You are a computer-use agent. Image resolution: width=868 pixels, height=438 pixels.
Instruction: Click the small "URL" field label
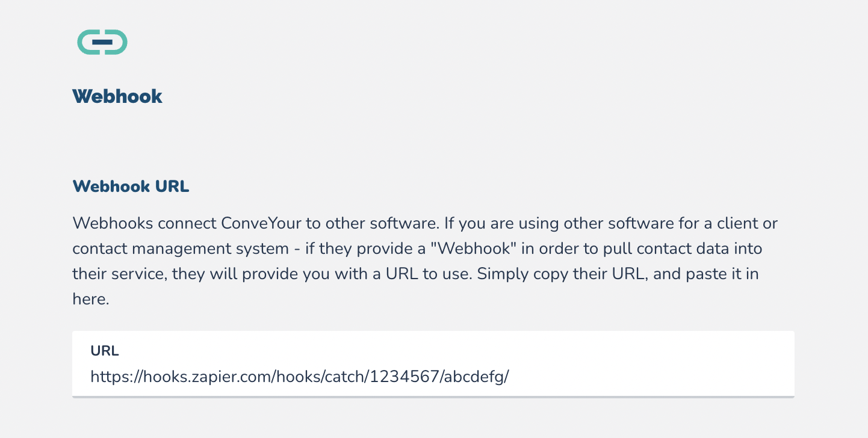pos(105,351)
